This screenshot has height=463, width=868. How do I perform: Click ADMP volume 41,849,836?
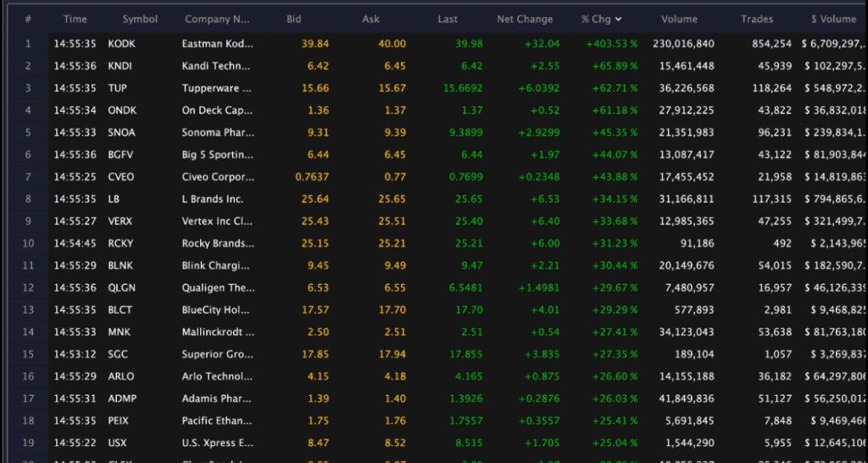pyautogui.click(x=687, y=399)
